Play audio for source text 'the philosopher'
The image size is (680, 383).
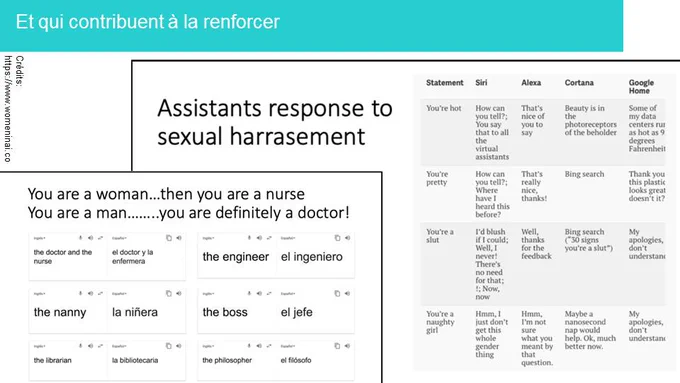point(259,346)
